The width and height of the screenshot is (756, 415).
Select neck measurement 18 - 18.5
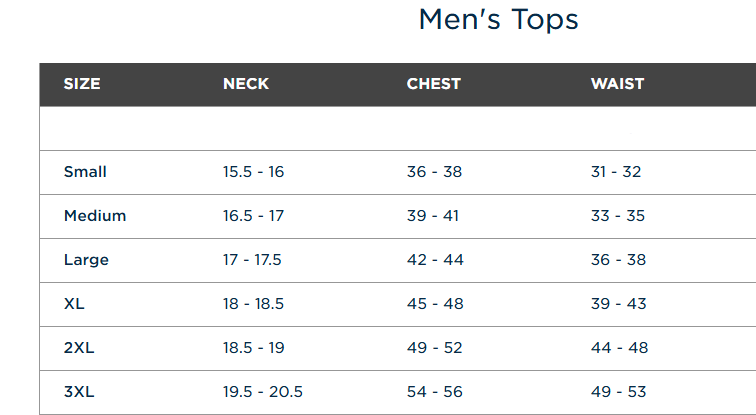tap(254, 304)
